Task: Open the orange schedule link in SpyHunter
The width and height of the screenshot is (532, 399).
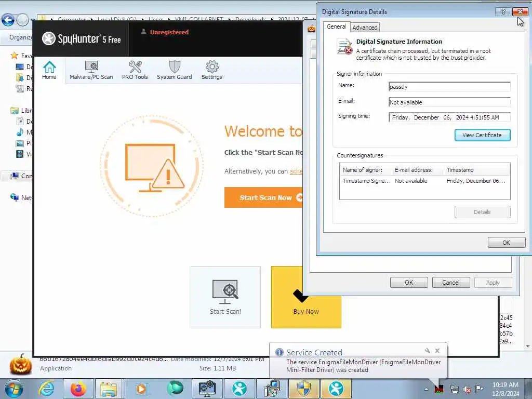Action: pos(296,171)
